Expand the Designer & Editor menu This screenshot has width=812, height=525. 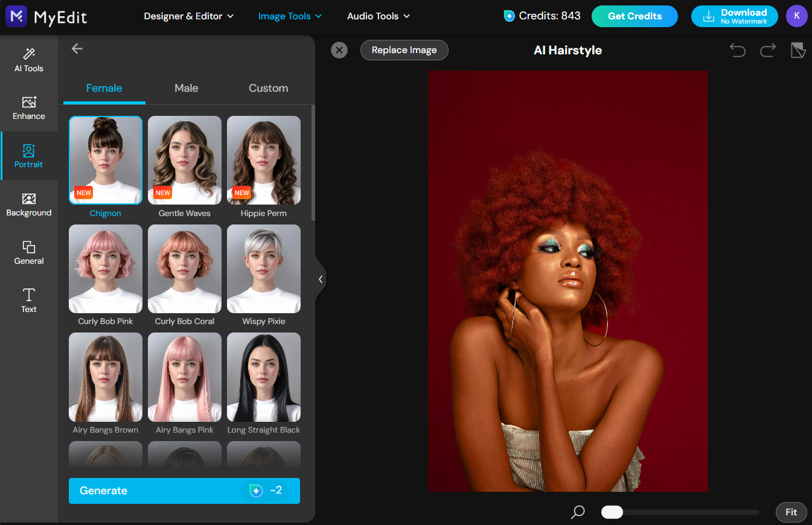click(188, 16)
